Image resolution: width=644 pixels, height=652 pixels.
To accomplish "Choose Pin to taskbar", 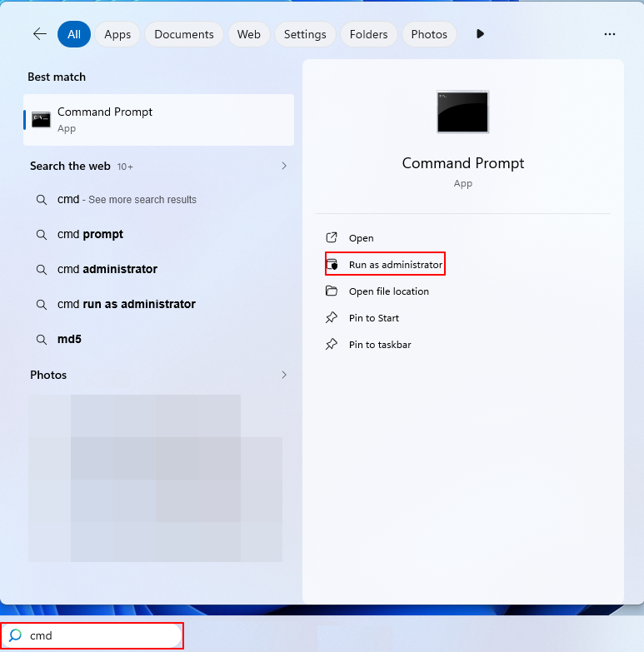I will 380,345.
